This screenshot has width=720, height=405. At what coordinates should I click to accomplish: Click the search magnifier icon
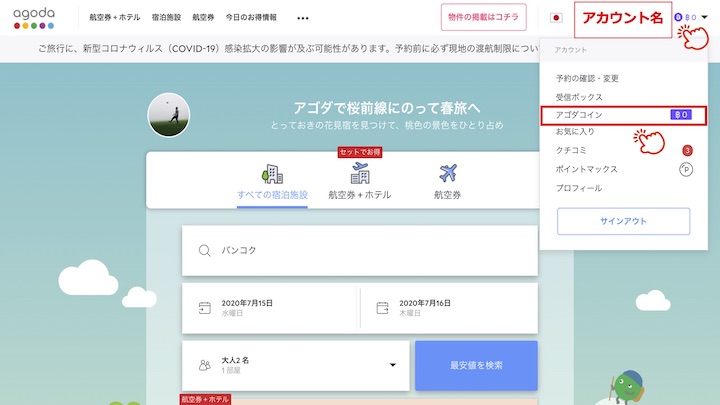tap(204, 250)
